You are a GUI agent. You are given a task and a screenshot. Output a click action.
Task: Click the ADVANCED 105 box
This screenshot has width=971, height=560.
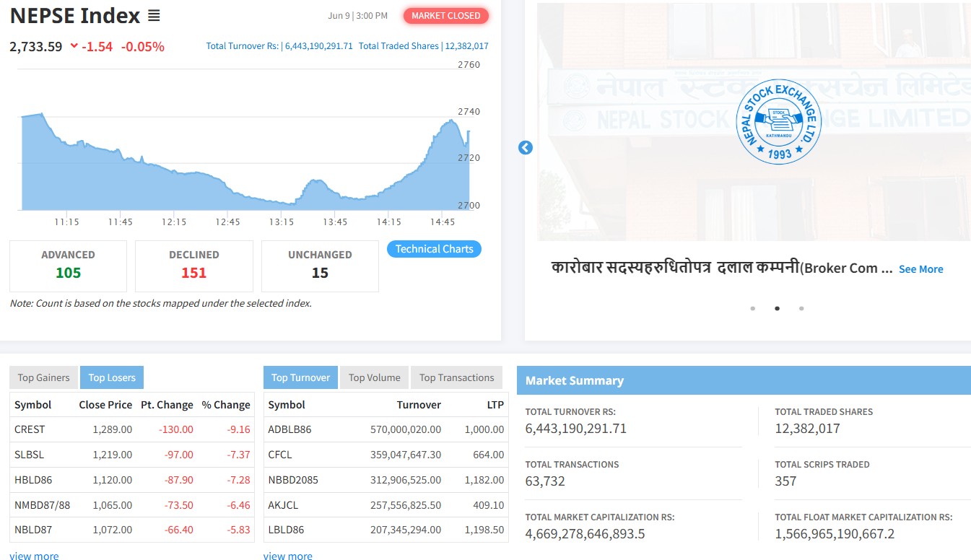68,266
